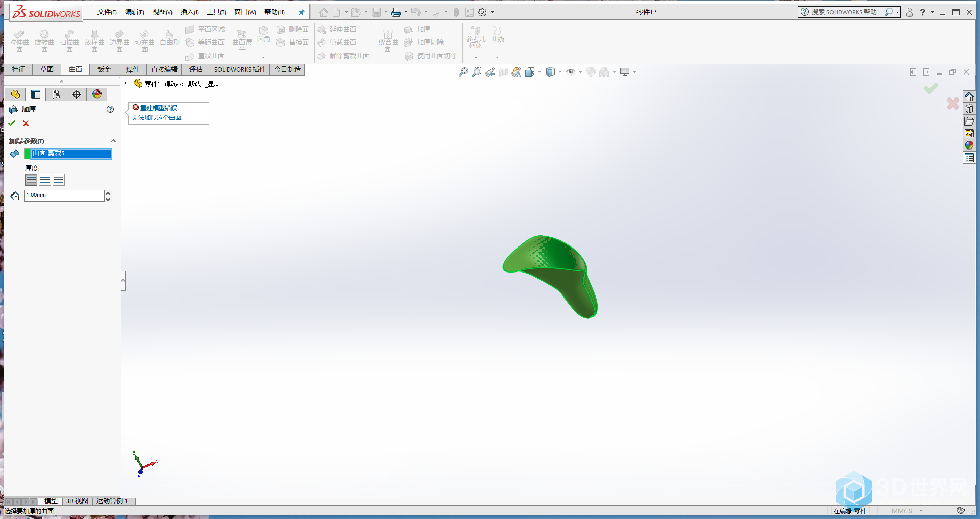The width and height of the screenshot is (980, 519).
Task: Open the DisplayManager color ball tab
Action: [97, 94]
